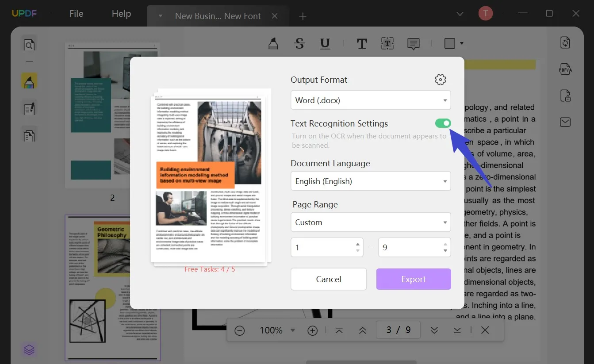Image resolution: width=594 pixels, height=364 pixels.
Task: Click the send by email envelope icon
Action: tap(565, 122)
